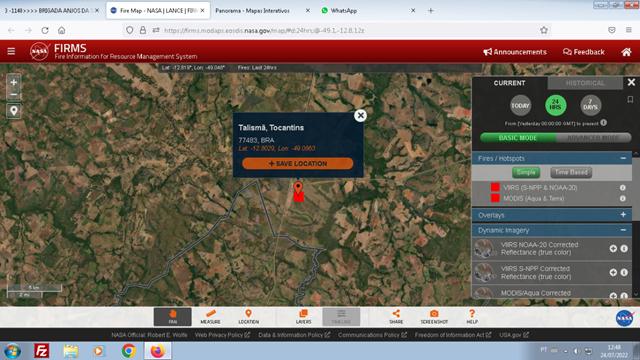Switch to the TODAY time range
The width and height of the screenshot is (640, 360).
pyautogui.click(x=520, y=105)
